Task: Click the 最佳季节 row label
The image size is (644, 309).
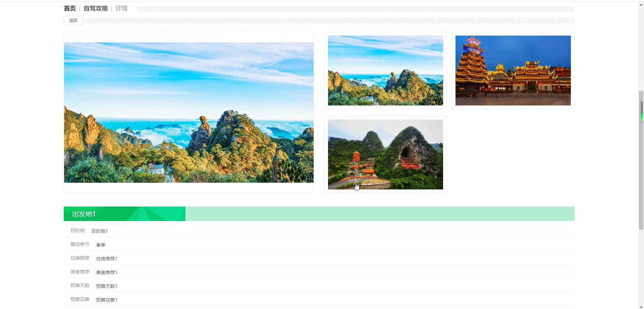Action: tap(80, 244)
